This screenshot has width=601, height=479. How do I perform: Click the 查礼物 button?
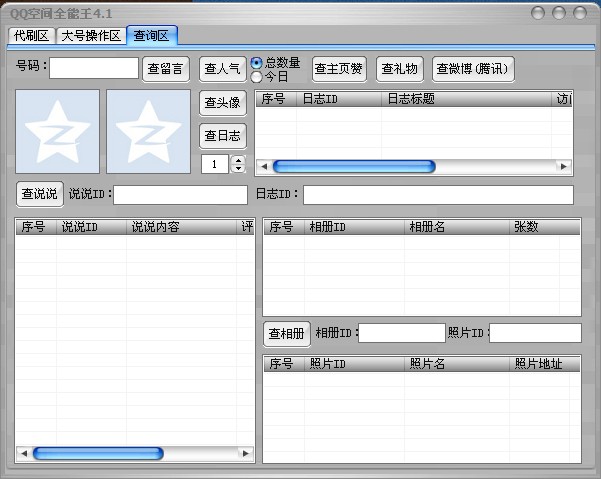[x=399, y=69]
